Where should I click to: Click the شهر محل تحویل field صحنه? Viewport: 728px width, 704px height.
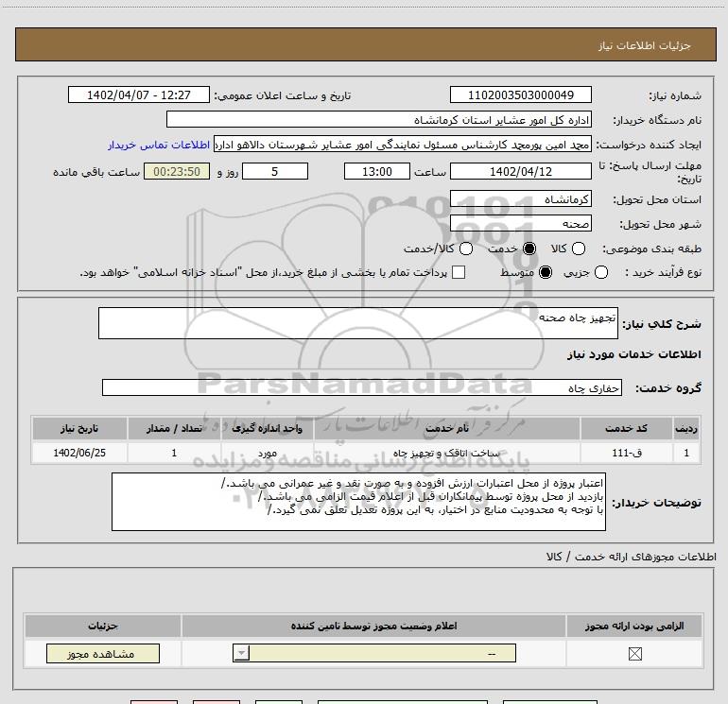[520, 224]
